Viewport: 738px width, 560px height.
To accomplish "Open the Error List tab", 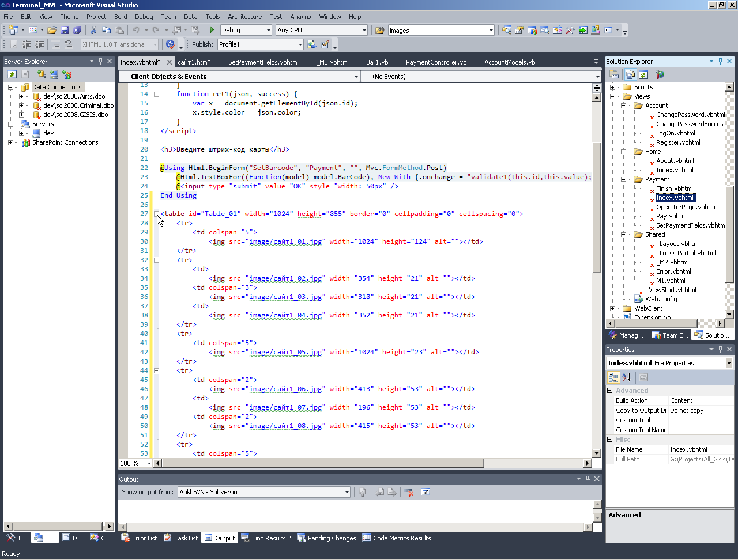I will [x=139, y=538].
